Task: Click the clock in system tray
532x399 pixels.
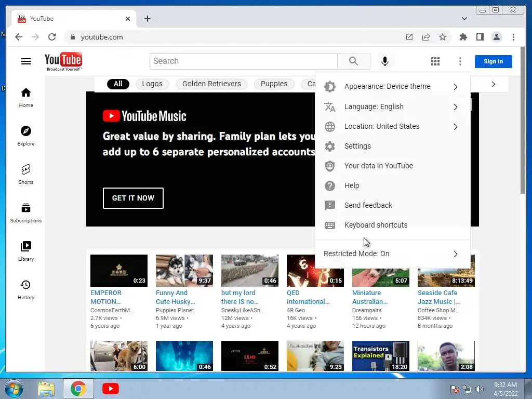Action: click(505, 389)
